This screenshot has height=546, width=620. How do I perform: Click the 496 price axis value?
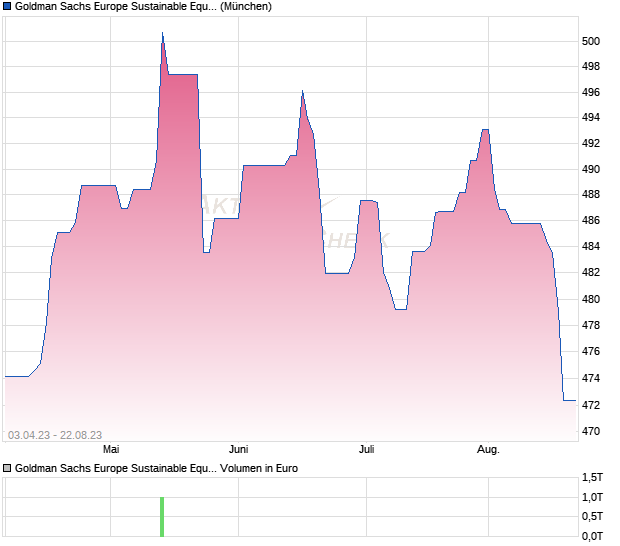point(591,92)
